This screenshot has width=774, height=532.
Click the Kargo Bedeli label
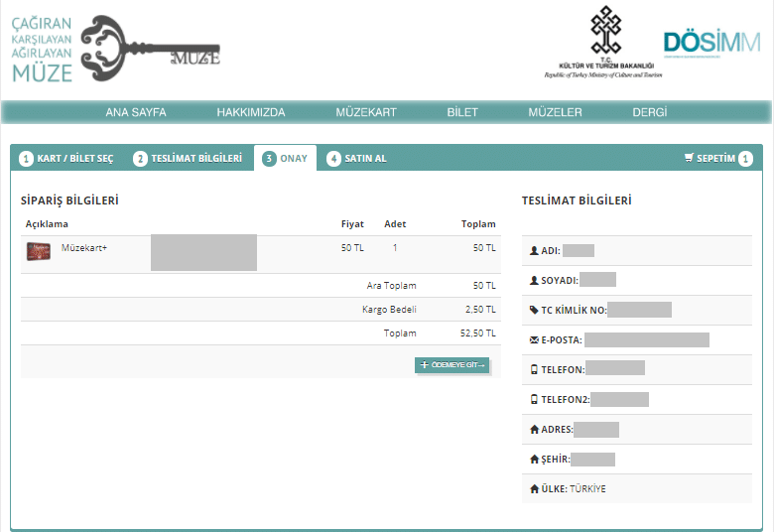389,310
